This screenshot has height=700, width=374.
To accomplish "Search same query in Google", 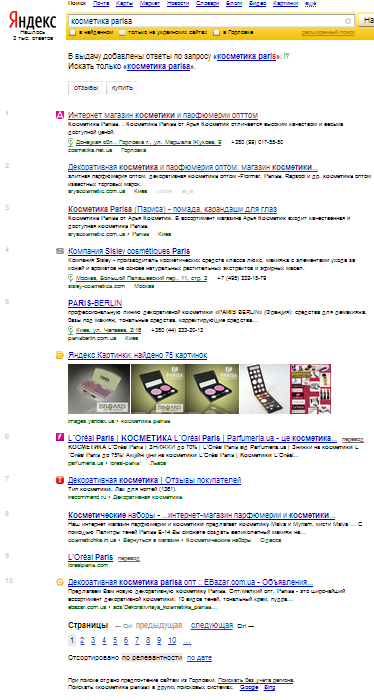I will click(x=249, y=688).
